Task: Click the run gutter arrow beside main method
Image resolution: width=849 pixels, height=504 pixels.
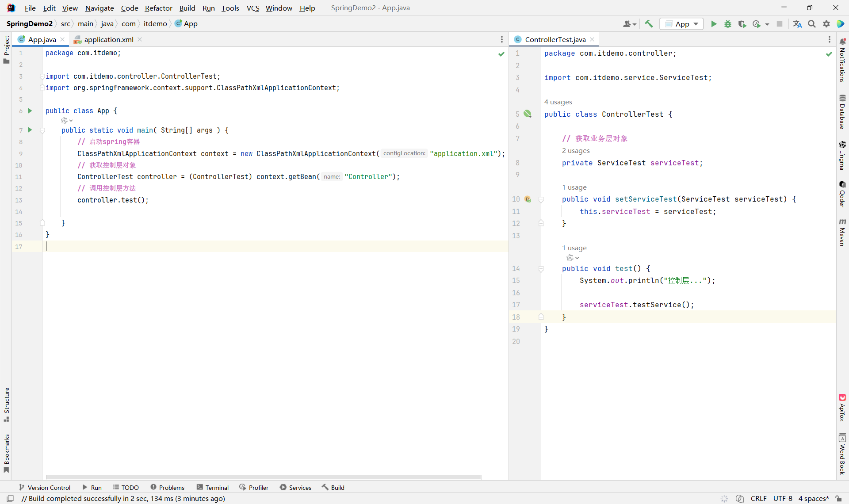Action: coord(30,130)
